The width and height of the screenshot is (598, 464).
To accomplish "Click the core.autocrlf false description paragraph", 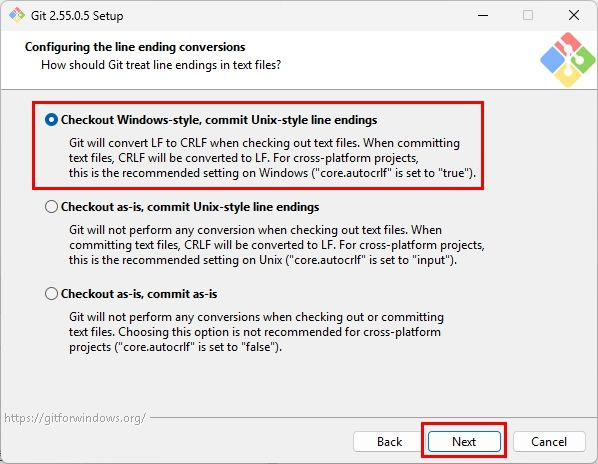I will click(256, 332).
